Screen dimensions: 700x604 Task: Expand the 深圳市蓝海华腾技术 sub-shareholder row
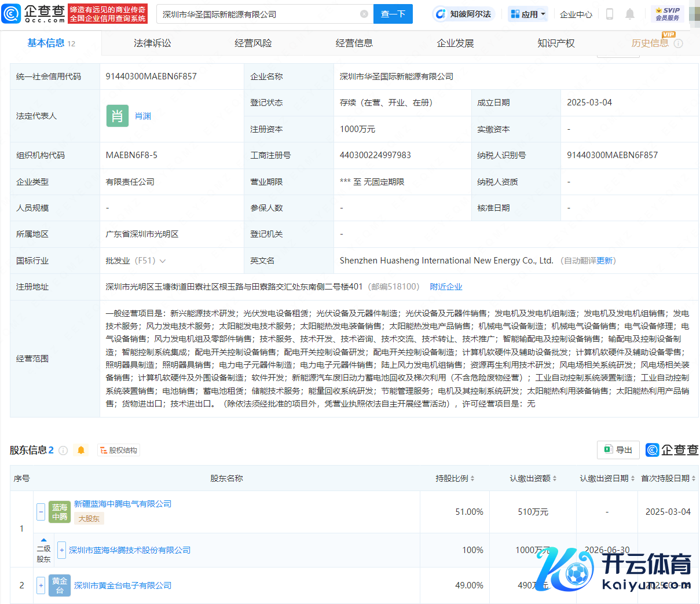[x=61, y=550]
